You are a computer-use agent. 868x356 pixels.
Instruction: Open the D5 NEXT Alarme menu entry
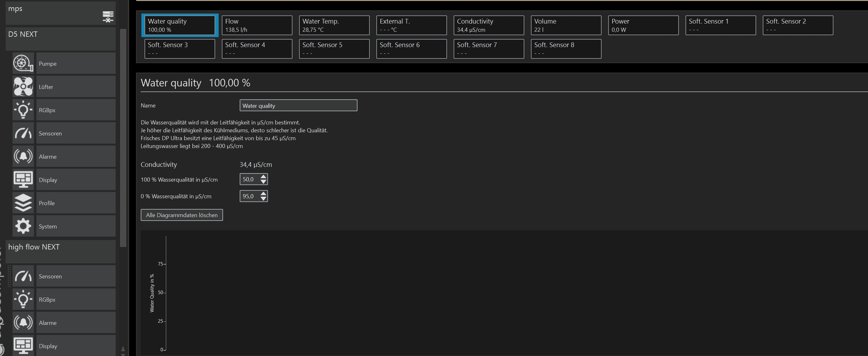[x=76, y=156]
